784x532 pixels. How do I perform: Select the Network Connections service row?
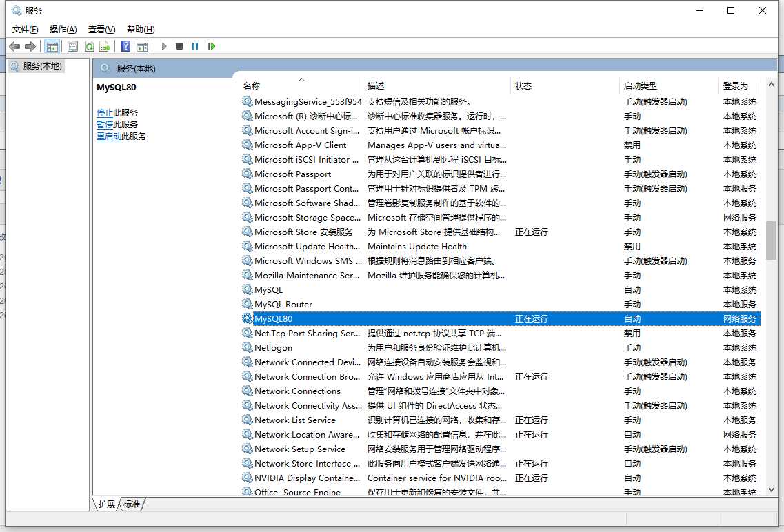pyautogui.click(x=501, y=391)
